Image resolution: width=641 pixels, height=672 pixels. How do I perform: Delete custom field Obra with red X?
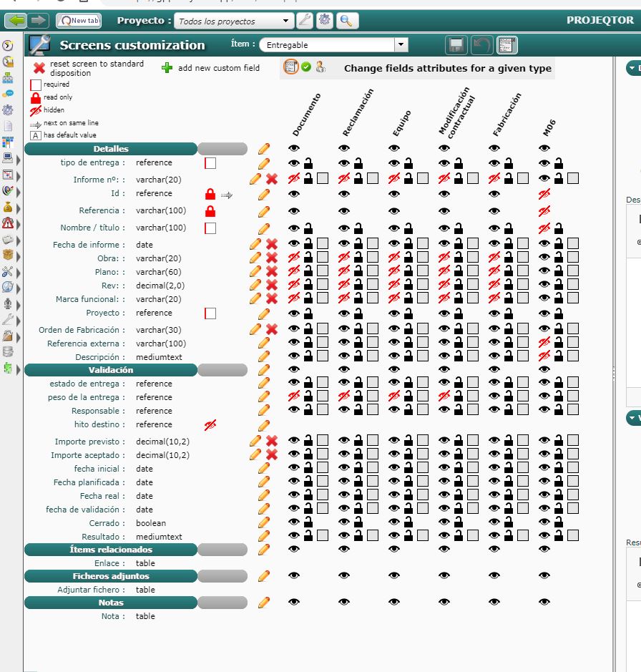[272, 258]
